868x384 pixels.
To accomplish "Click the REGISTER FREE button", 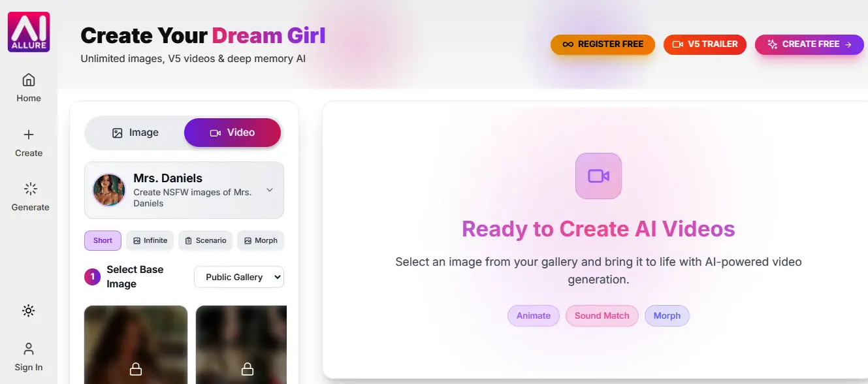I will pos(602,44).
